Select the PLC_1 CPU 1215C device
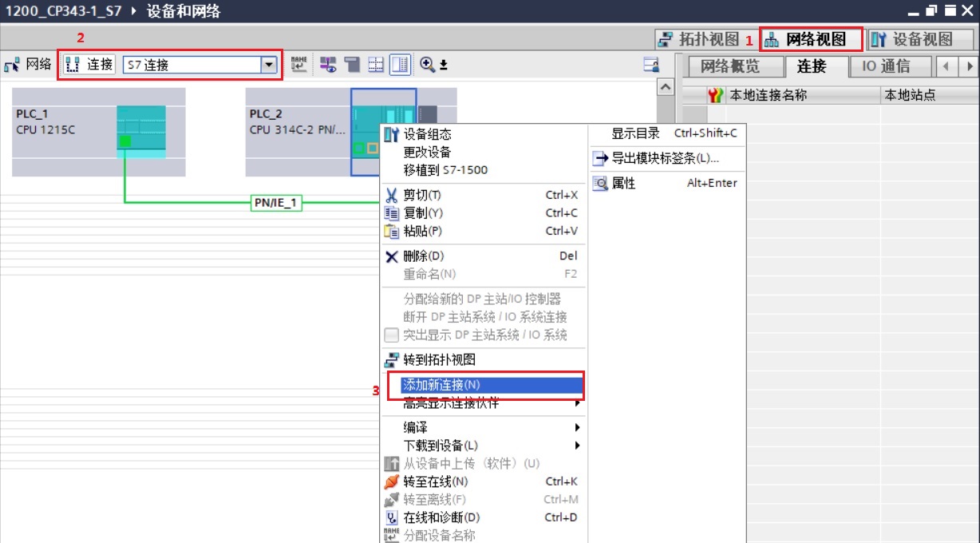Image resolution: width=980 pixels, height=543 pixels. 99,131
